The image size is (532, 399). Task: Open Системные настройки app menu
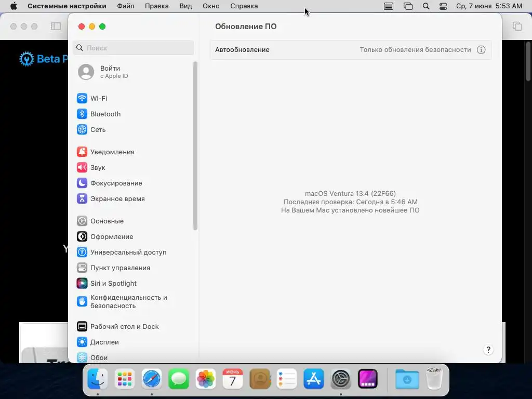point(67,6)
